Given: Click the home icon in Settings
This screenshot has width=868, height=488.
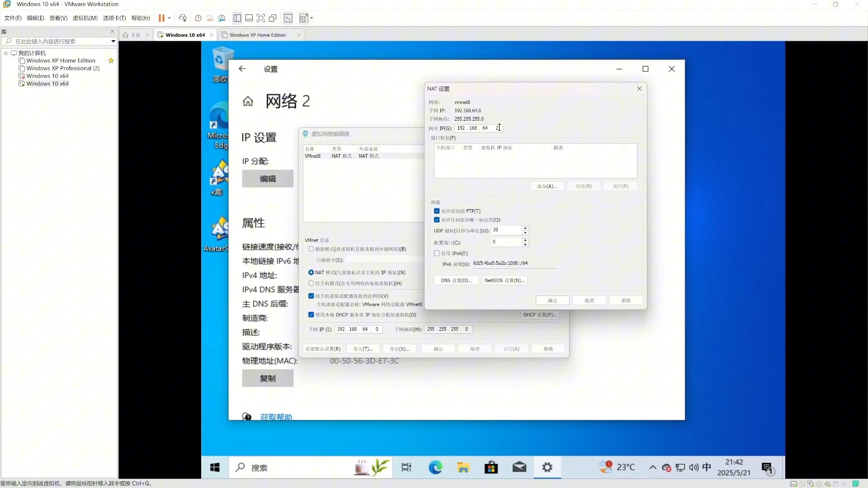Looking at the screenshot, I should (248, 101).
